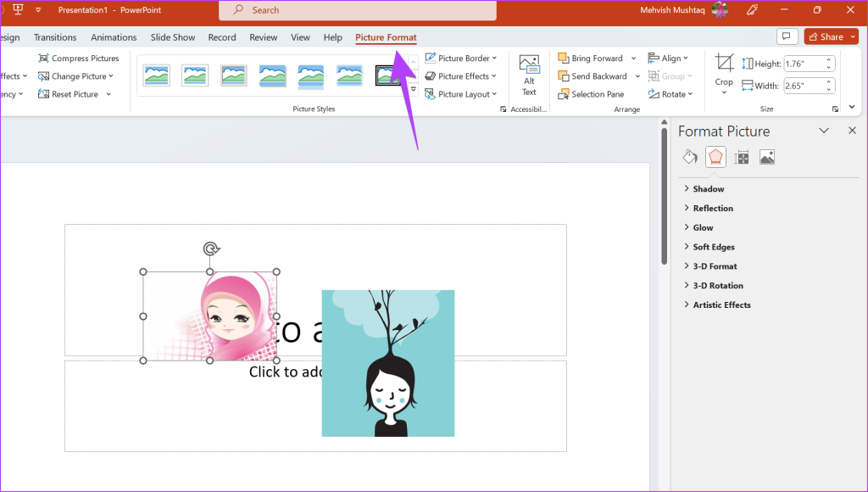868x492 pixels.
Task: Open the Bring Forward dropdown arrow
Action: 633,59
